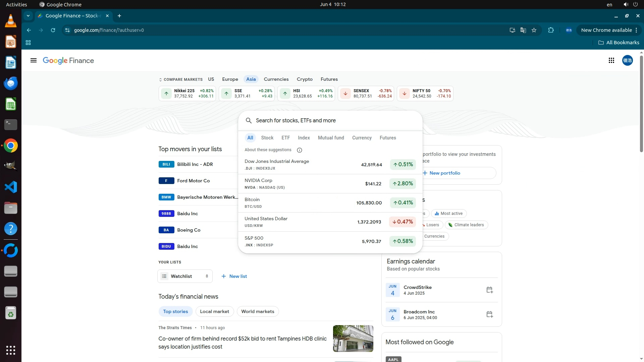This screenshot has width=644, height=362.
Task: Select the Stock filter chip
Action: coord(267,138)
